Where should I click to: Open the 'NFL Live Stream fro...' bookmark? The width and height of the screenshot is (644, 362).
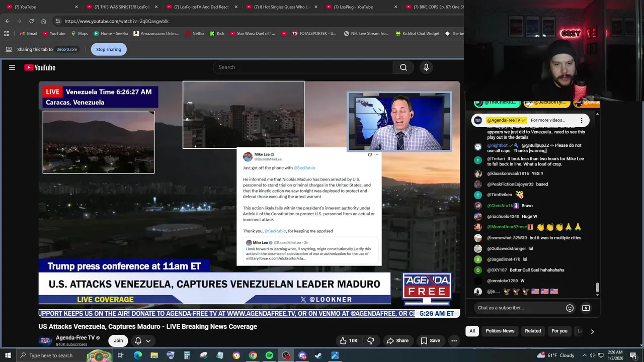tap(366, 34)
